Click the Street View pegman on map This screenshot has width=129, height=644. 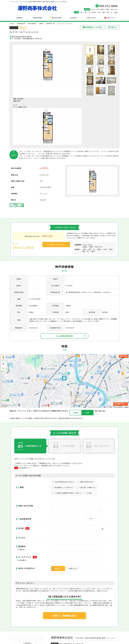3,357
